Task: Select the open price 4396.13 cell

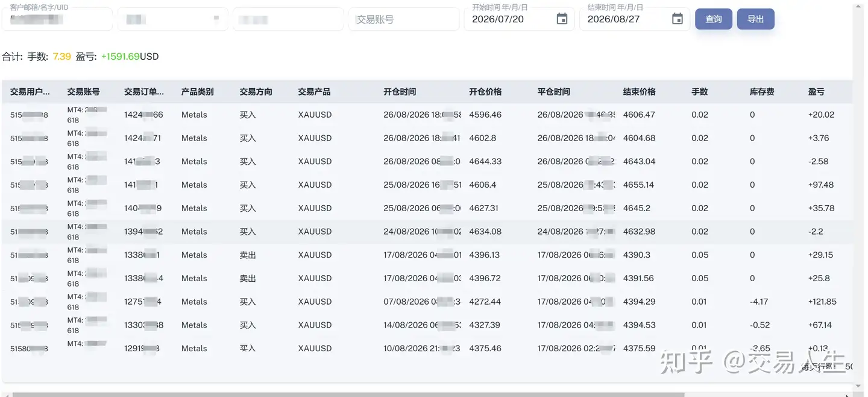Action: click(485, 255)
